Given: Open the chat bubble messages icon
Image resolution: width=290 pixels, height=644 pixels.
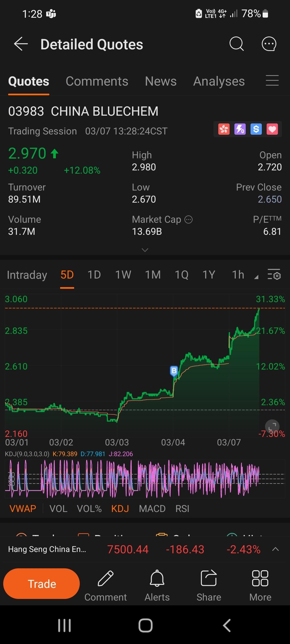Looking at the screenshot, I should pyautogui.click(x=269, y=44).
